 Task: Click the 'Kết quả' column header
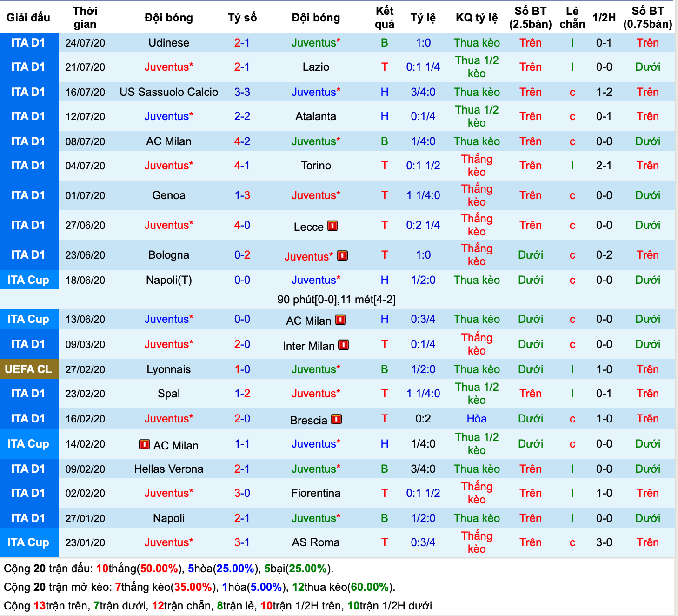point(385,18)
